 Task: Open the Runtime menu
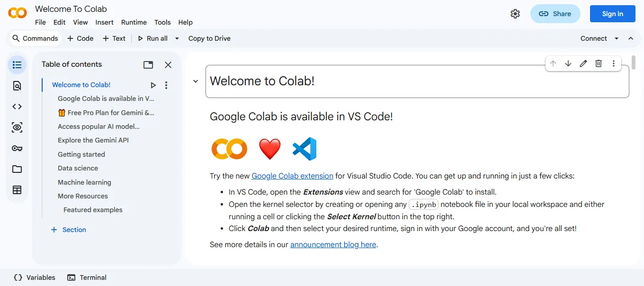134,22
